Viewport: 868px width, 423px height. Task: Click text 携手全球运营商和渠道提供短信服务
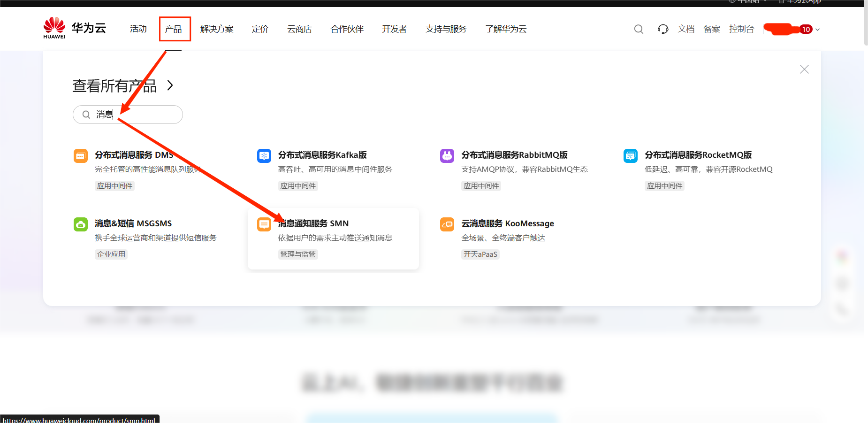[156, 238]
